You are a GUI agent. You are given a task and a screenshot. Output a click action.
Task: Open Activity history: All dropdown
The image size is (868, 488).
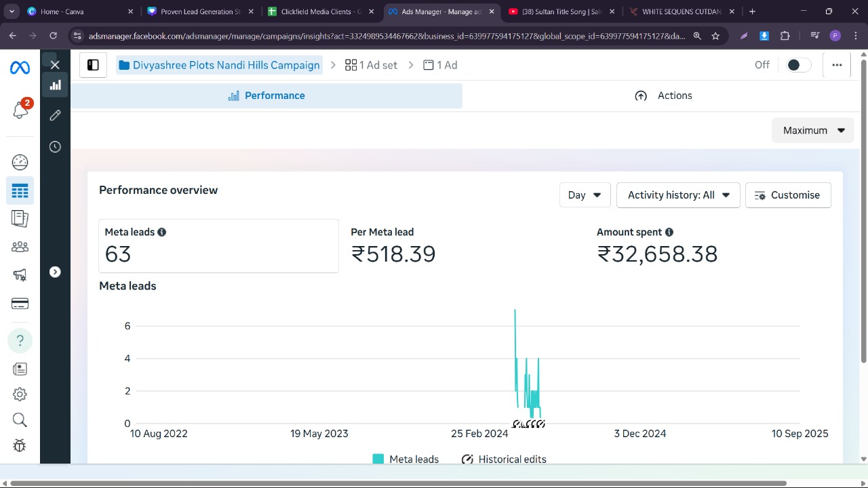[x=678, y=195]
